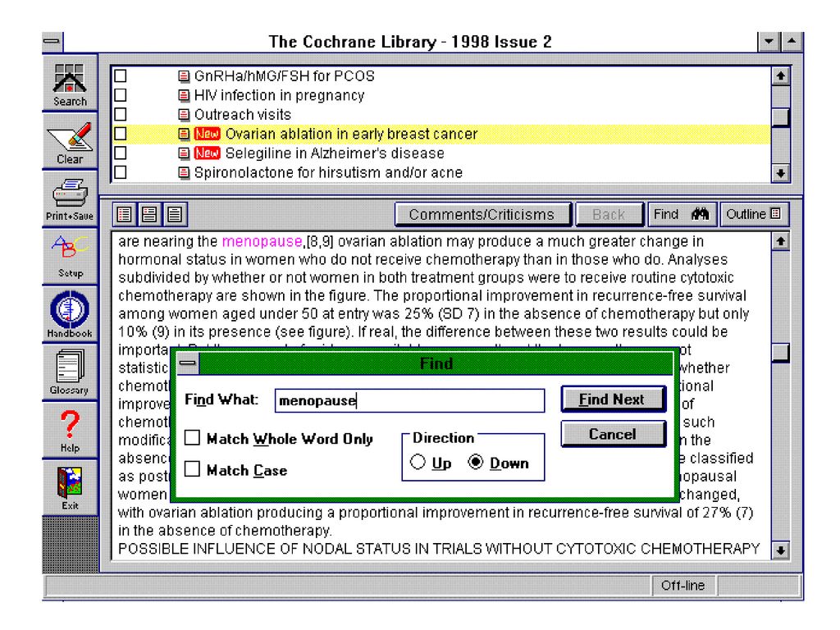Tick checkbox for HIV infection in pregnancy

click(x=121, y=95)
